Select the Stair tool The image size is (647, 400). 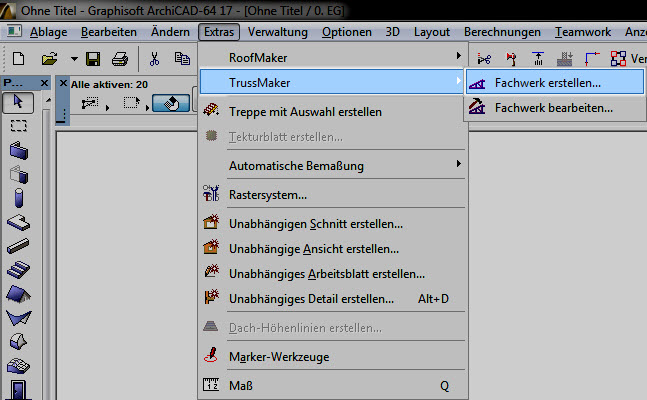18,270
